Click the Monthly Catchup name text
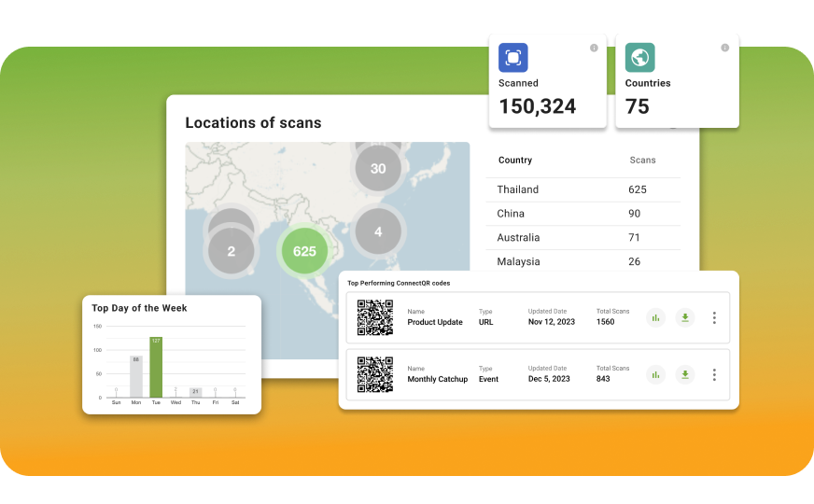The height and width of the screenshot is (504, 814). (x=437, y=379)
